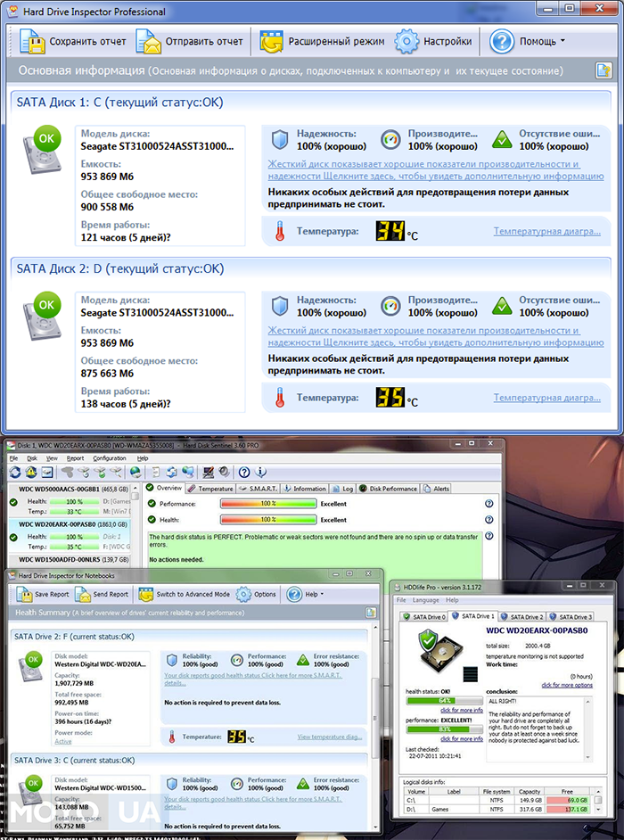Viewport: 624px width, 840px height.
Task: Click Switch to Advanced Mode
Action: pyautogui.click(x=185, y=594)
